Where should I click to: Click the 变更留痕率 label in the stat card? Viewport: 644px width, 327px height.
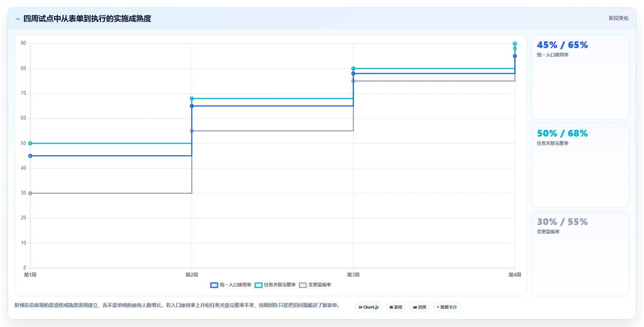click(x=548, y=232)
